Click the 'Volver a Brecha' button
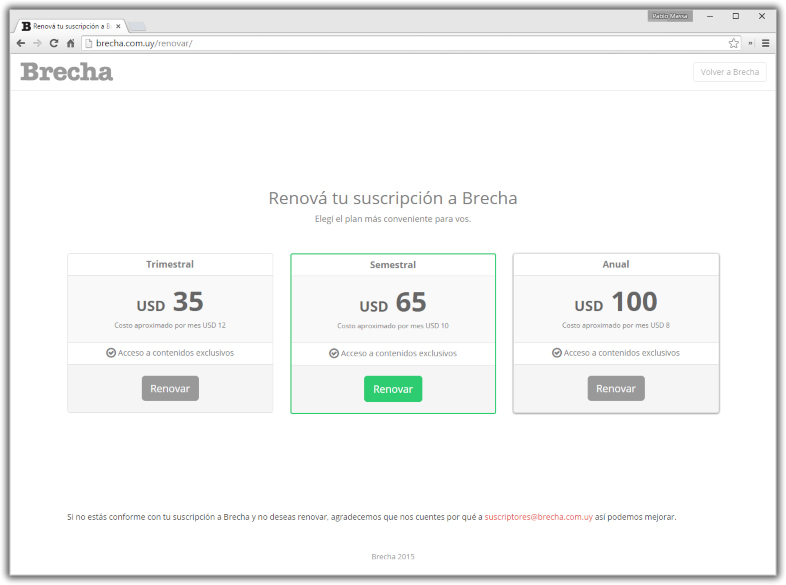The image size is (786, 585). 729,72
